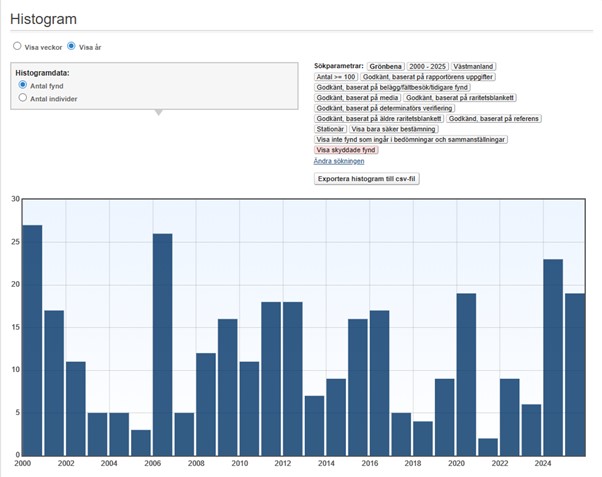Click Godkänt, baserat på determinatörs verifiering tag
The height and width of the screenshot is (477, 602).
(385, 108)
